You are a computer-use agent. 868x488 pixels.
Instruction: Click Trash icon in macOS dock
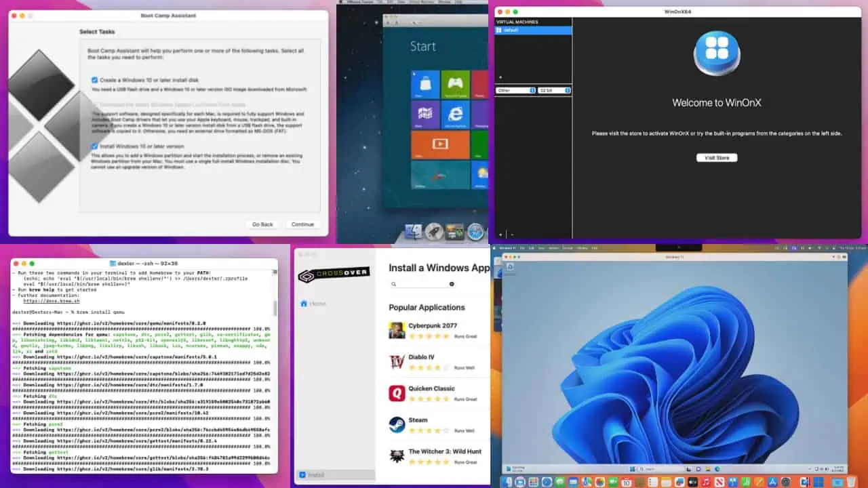click(850, 482)
